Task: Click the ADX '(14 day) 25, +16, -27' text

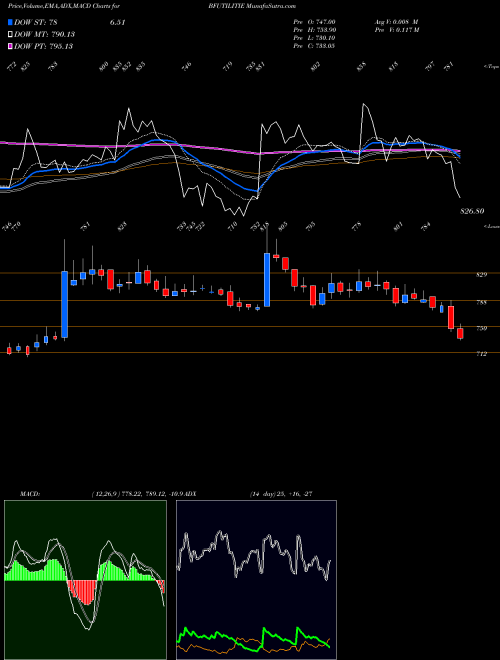Action: pyautogui.click(x=281, y=494)
